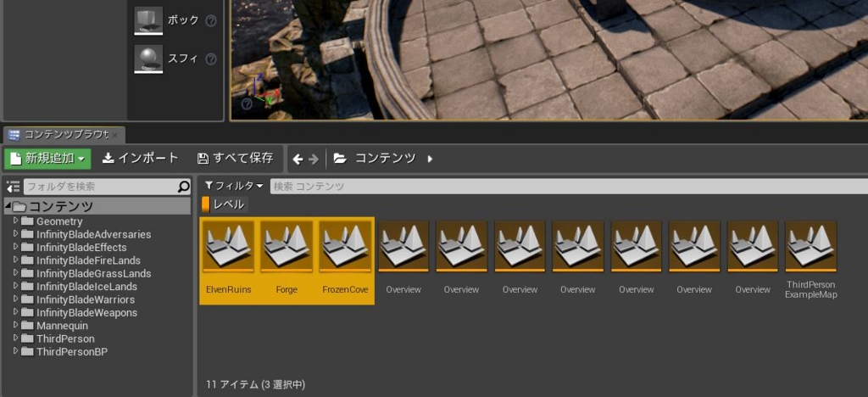
Task: Select the ThirdPersonExampleMap level asset
Action: pos(811,260)
